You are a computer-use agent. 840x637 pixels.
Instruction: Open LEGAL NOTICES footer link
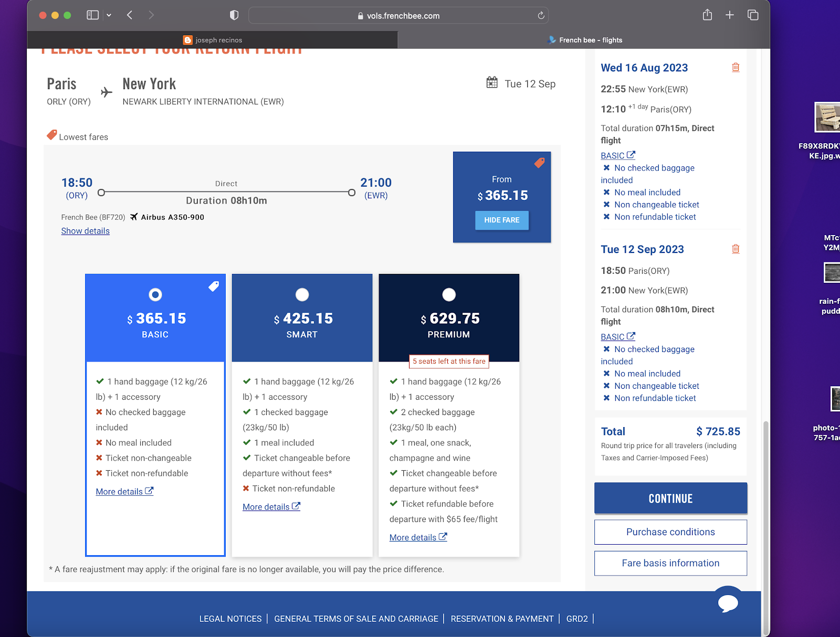(230, 619)
